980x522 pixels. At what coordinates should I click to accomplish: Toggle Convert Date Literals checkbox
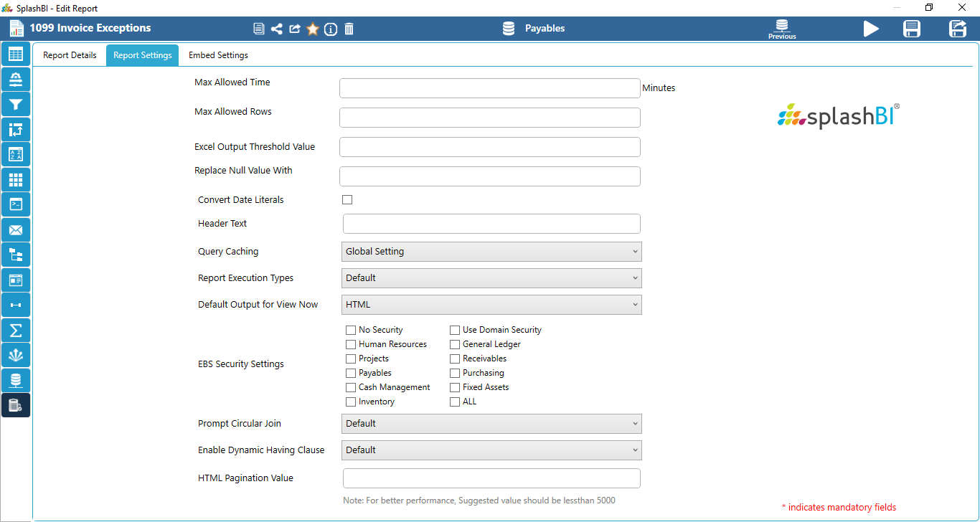pos(347,200)
